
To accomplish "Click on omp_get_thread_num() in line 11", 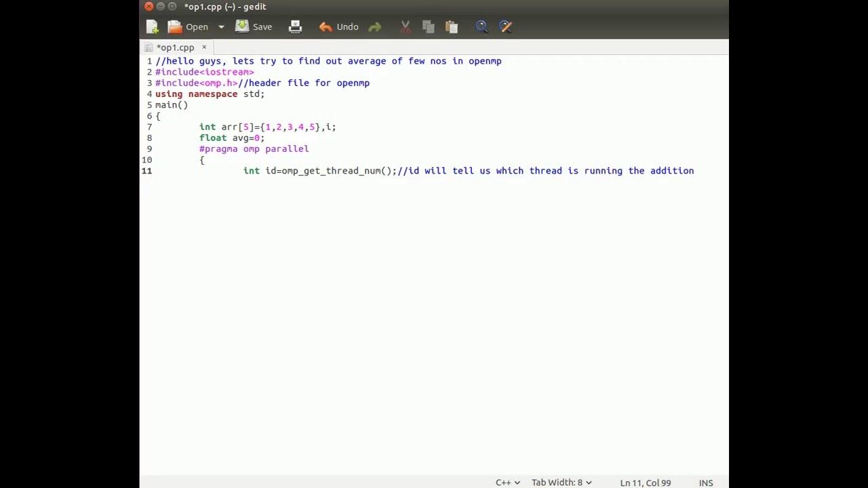I will click(x=336, y=171).
